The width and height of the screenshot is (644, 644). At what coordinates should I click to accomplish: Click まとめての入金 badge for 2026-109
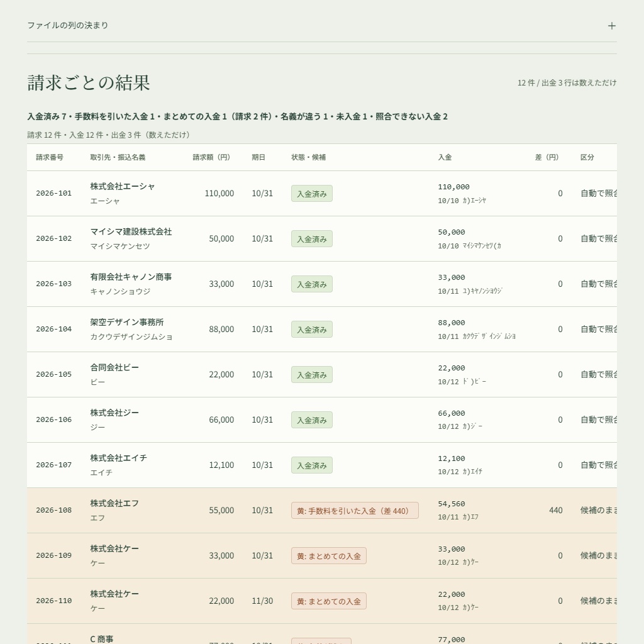pyautogui.click(x=328, y=556)
